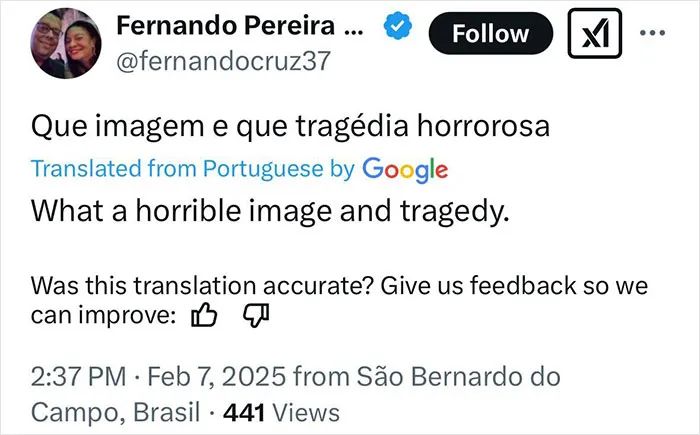This screenshot has height=435, width=700.
Task: Open the Feb 7, 2025 date link
Action: 216,376
